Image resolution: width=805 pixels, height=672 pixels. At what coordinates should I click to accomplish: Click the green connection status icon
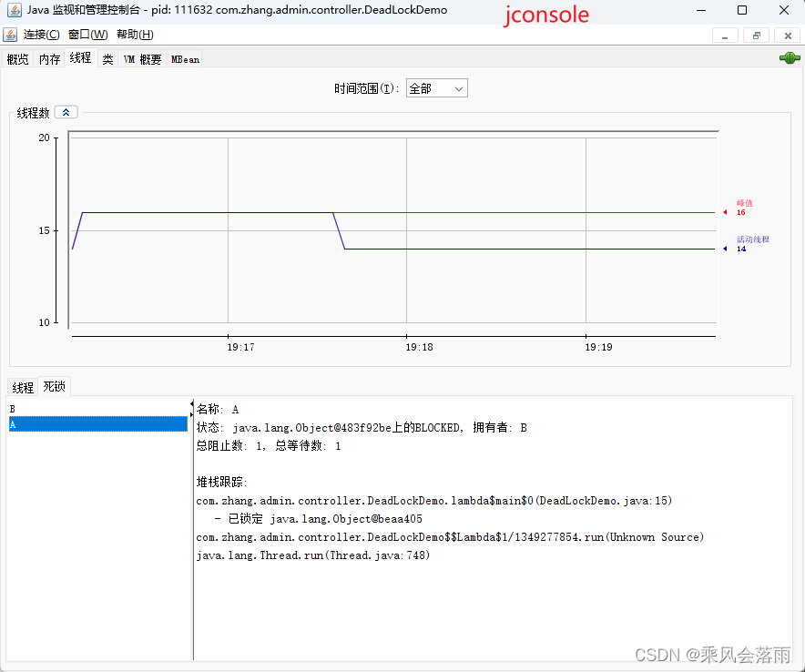coord(790,58)
